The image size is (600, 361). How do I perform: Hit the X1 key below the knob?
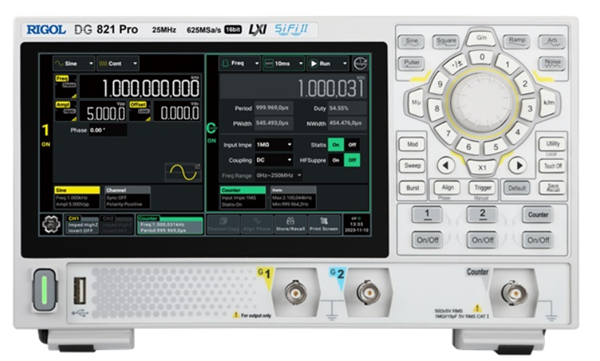pos(482,167)
